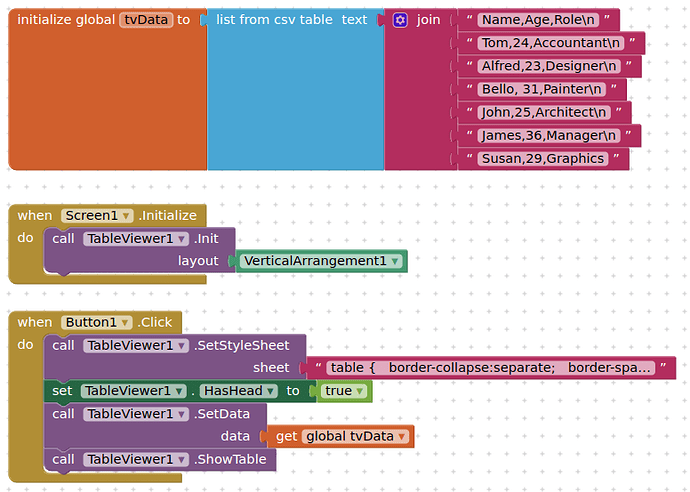Select the join block by its label
The image size is (690, 492).
[428, 20]
